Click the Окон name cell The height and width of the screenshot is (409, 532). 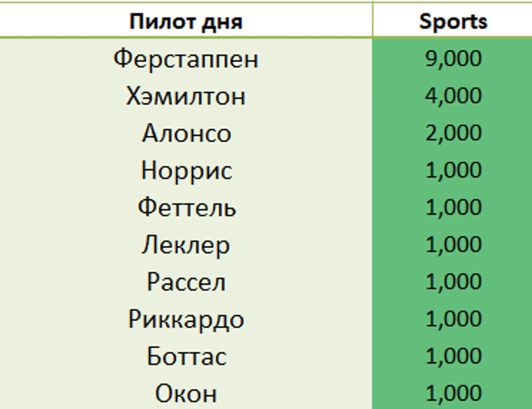tap(186, 393)
